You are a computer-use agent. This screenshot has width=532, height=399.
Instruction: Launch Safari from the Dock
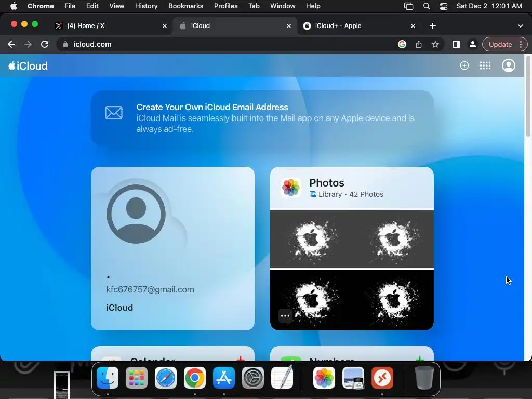tap(166, 378)
